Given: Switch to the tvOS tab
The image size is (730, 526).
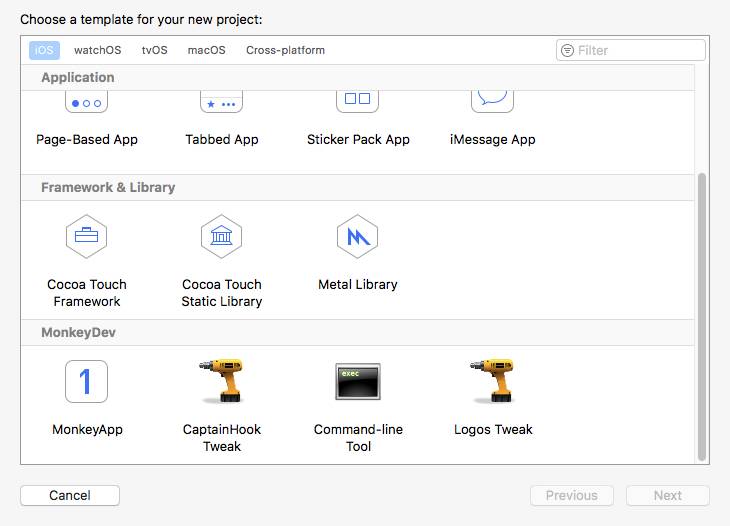Looking at the screenshot, I should 155,50.
